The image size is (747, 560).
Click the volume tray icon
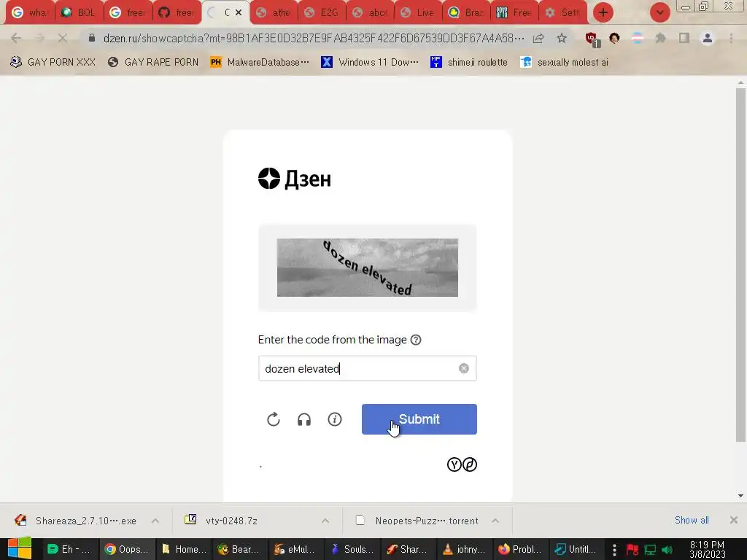(667, 550)
